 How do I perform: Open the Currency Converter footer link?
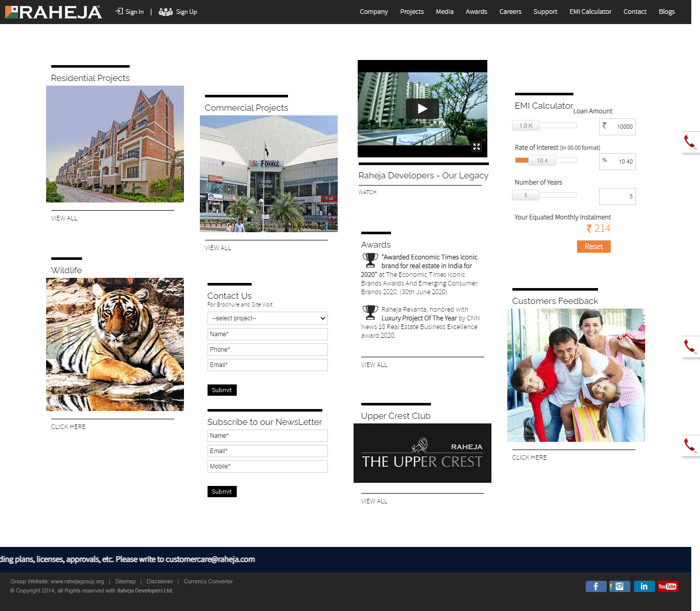[x=208, y=581]
